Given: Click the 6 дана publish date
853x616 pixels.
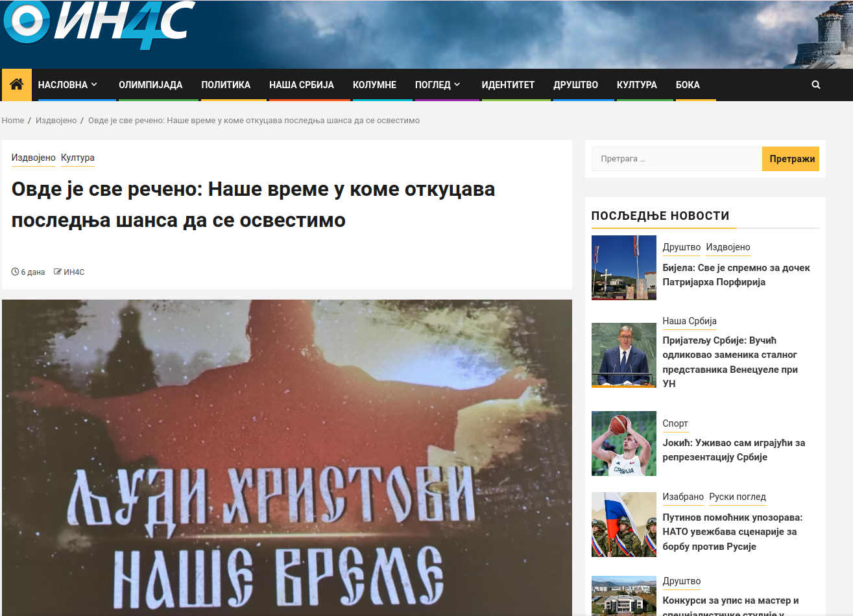Looking at the screenshot, I should click(x=33, y=272).
